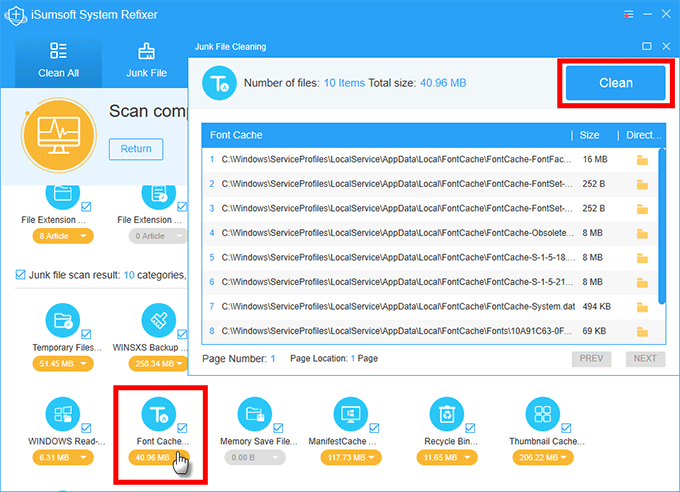Select the FontCache-Obsolete file path
Screen dimensions: 680x492
(397, 233)
